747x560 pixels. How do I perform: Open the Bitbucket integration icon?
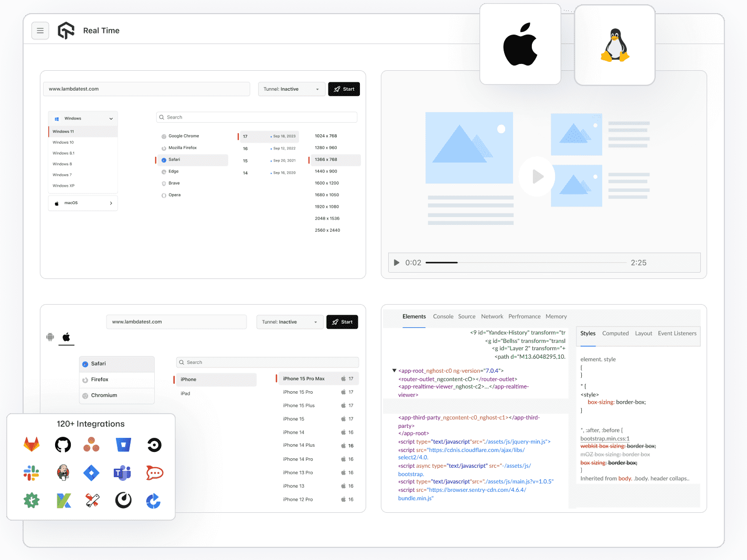(x=123, y=445)
